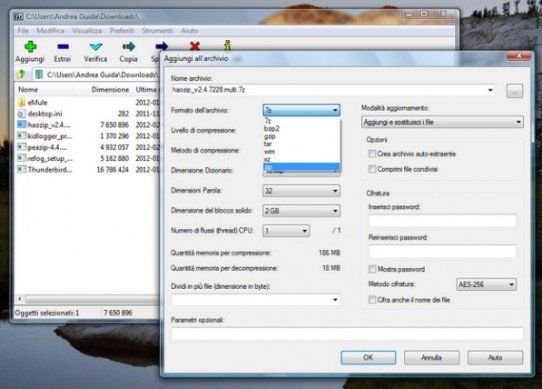Click the green Aggiungi plus icon

click(x=30, y=46)
